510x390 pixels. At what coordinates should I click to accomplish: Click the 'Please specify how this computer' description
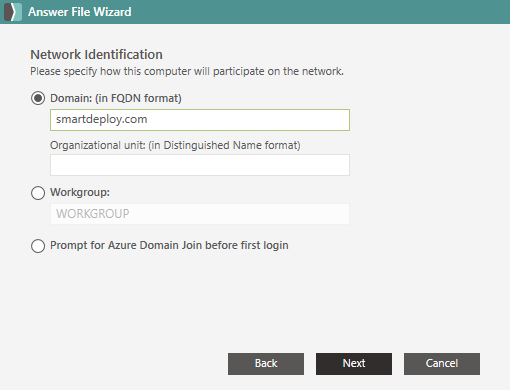tap(187, 71)
